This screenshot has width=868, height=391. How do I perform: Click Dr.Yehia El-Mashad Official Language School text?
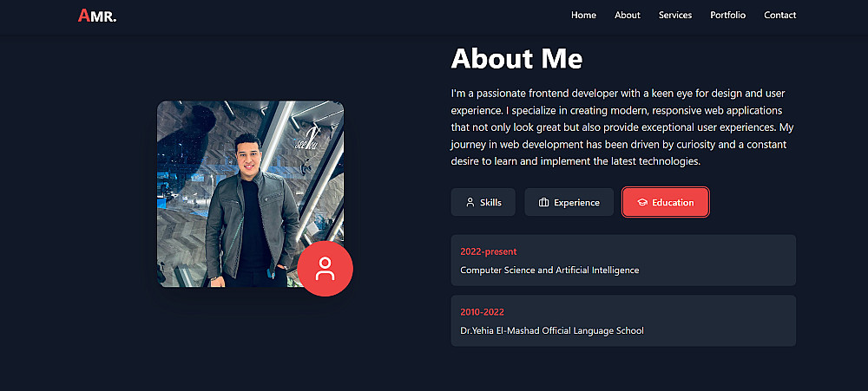(552, 331)
